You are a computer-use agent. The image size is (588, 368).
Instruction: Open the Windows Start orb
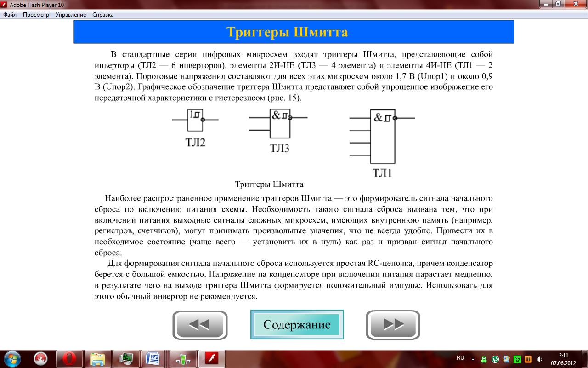tap(12, 358)
